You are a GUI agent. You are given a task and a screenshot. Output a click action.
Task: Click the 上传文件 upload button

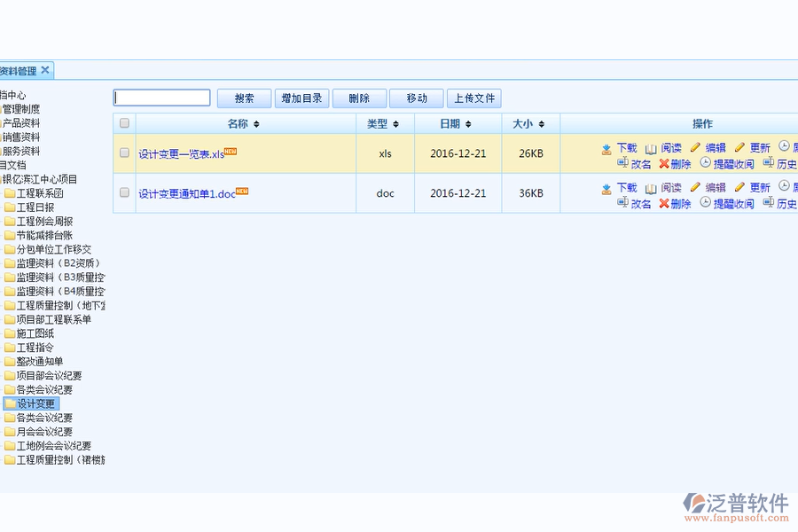tap(473, 98)
